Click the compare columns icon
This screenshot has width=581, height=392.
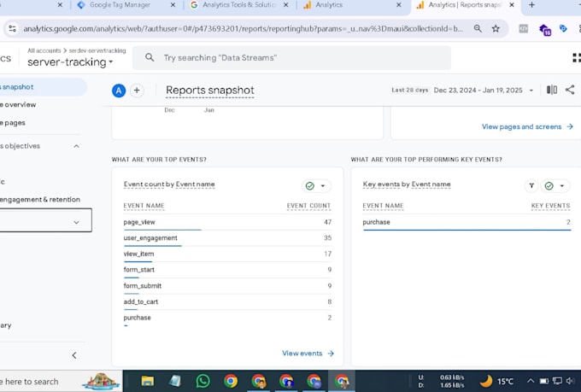pyautogui.click(x=552, y=90)
